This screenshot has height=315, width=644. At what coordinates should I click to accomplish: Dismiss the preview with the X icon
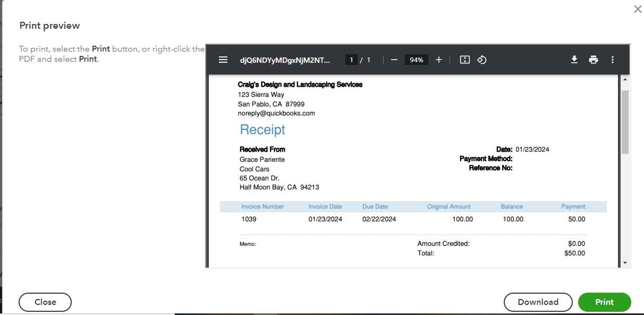pos(638,9)
